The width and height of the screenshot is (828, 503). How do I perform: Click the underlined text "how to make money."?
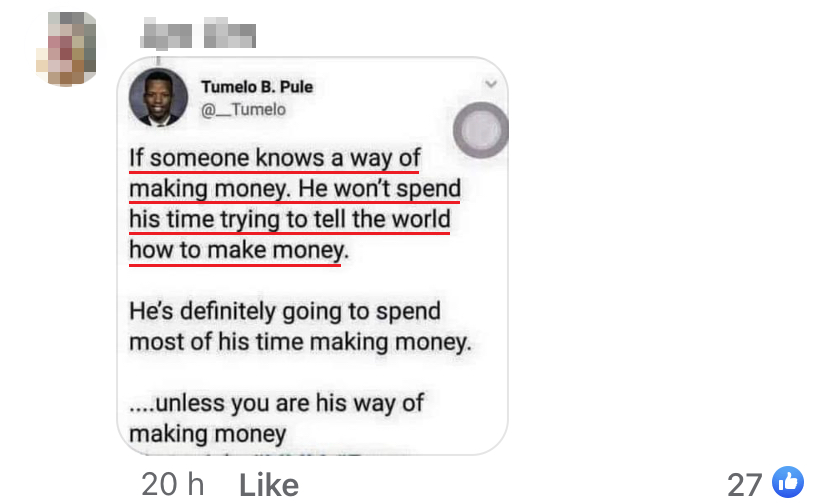(235, 250)
